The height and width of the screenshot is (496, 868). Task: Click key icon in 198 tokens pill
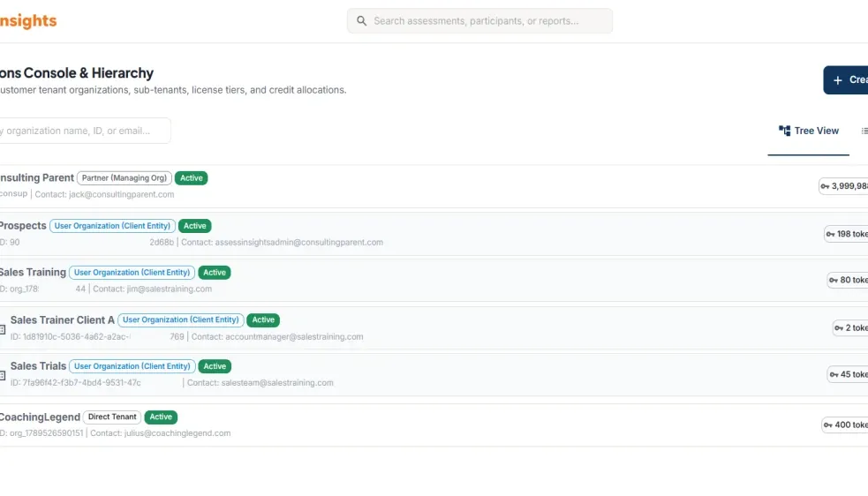(x=830, y=235)
